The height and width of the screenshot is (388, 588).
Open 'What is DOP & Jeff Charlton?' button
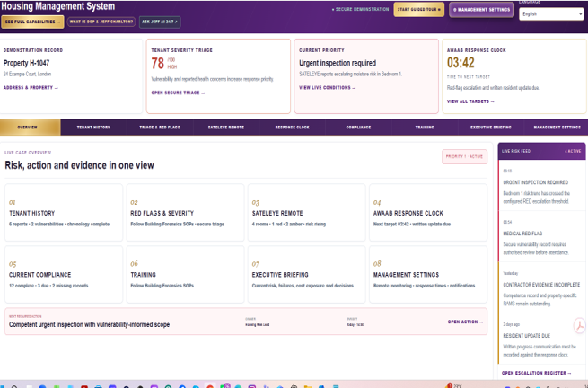tap(101, 22)
